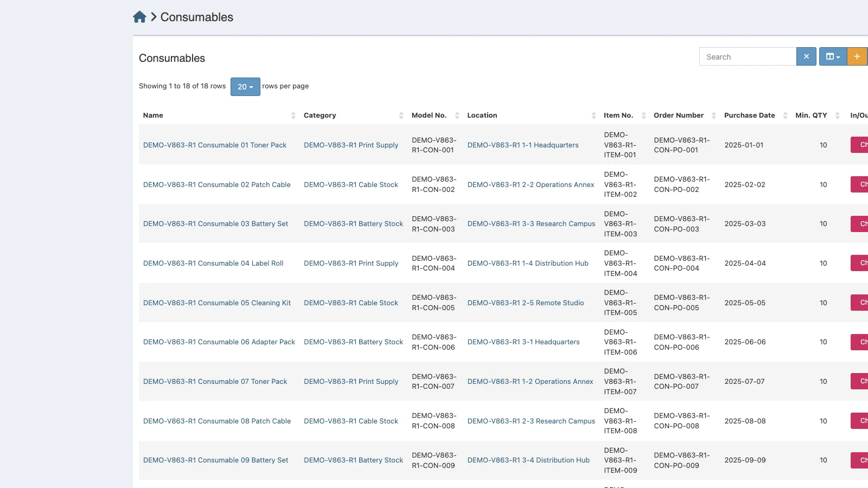
Task: Open 1-1 Headquarters location link
Action: click(x=523, y=145)
